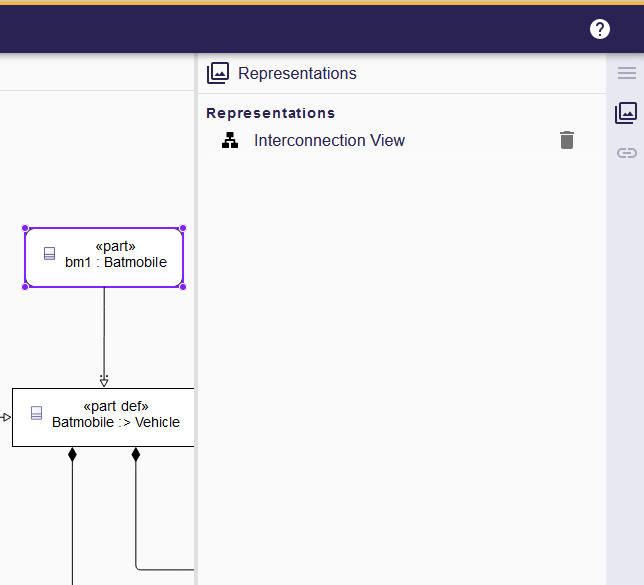The width and height of the screenshot is (644, 585).
Task: Click the top-left resize handle of bm1 node
Action: coord(26,229)
